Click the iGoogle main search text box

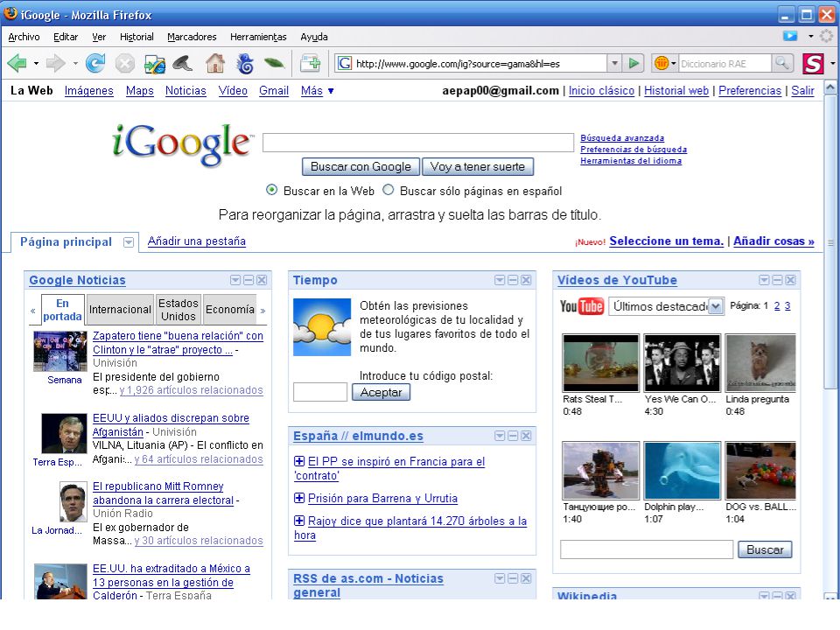click(x=418, y=143)
